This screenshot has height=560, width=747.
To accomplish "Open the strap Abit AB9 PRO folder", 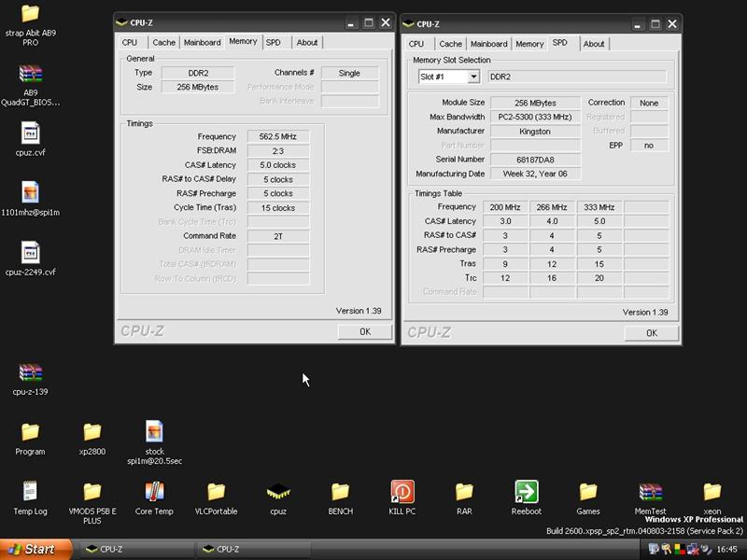I will [x=30, y=13].
